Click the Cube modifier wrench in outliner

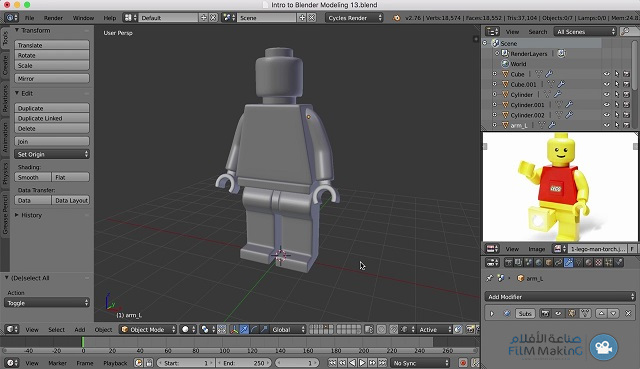(x=549, y=74)
